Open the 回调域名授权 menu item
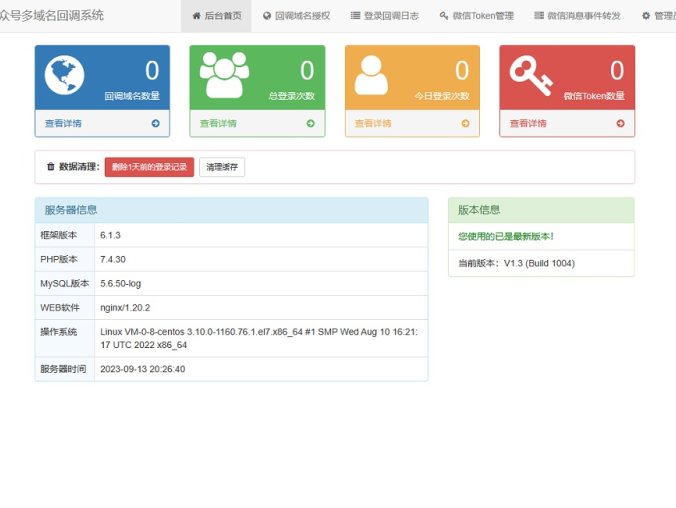Screen dimensions: 676x508 pyautogui.click(x=296, y=16)
